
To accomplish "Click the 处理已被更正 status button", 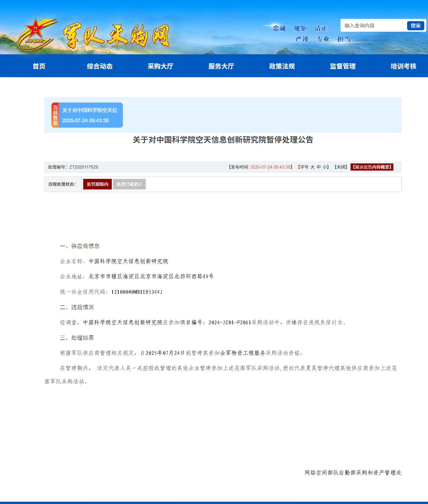I will pyautogui.click(x=129, y=184).
